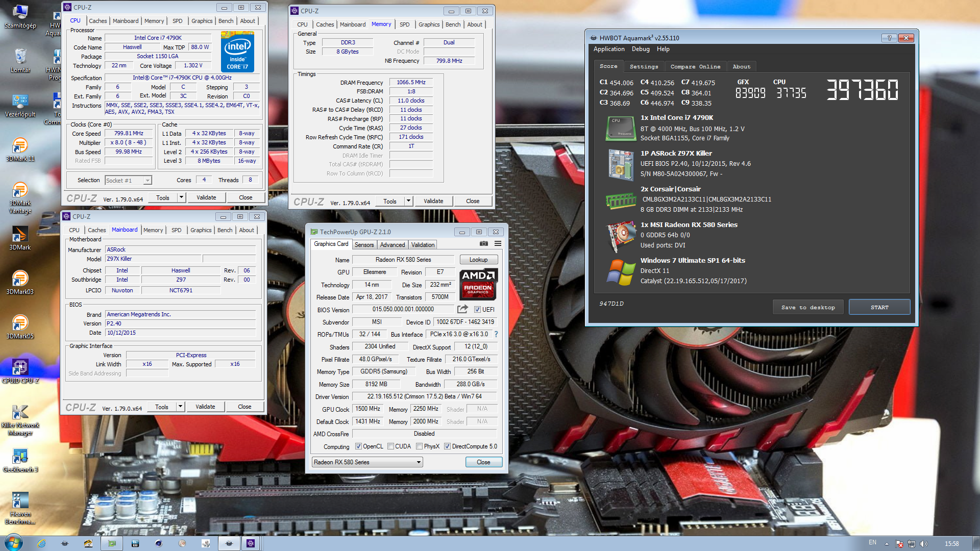
Task: Open the Settings tab in Aquamark
Action: pyautogui.click(x=644, y=67)
